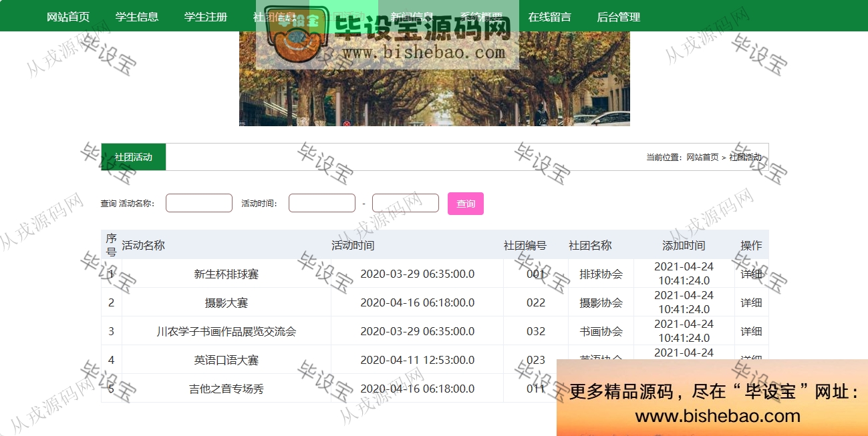Open the 网站首页 navigation menu item
The height and width of the screenshot is (436, 868).
68,17
